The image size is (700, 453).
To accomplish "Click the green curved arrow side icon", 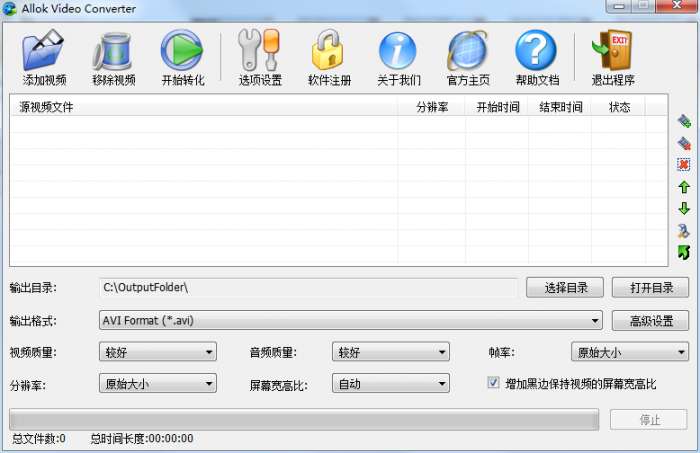I will coord(684,253).
